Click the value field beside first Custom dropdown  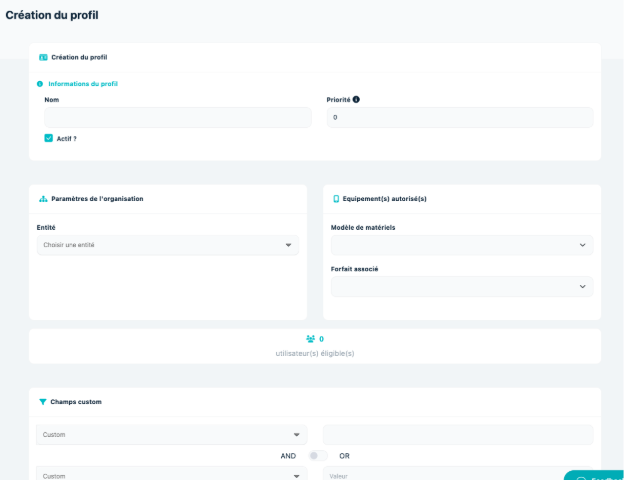click(458, 435)
